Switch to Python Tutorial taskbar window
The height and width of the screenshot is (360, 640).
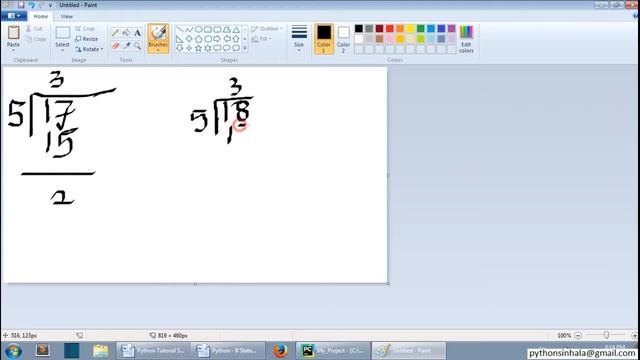[x=153, y=351]
